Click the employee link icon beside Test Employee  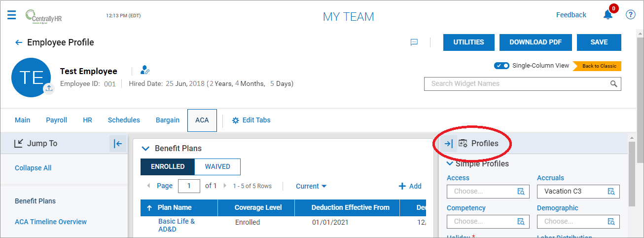click(145, 71)
